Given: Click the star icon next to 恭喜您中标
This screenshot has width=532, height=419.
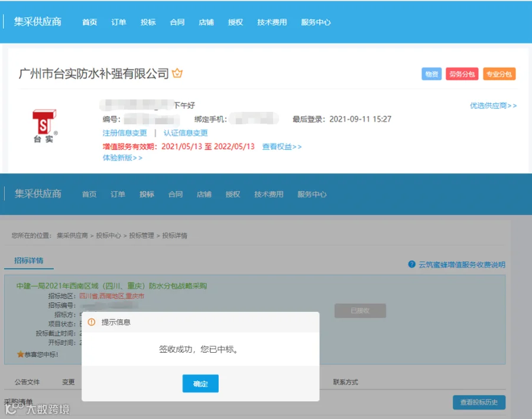Looking at the screenshot, I should (x=20, y=354).
